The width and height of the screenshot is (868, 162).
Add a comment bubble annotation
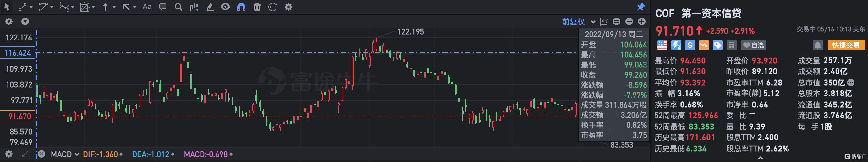tap(163, 7)
